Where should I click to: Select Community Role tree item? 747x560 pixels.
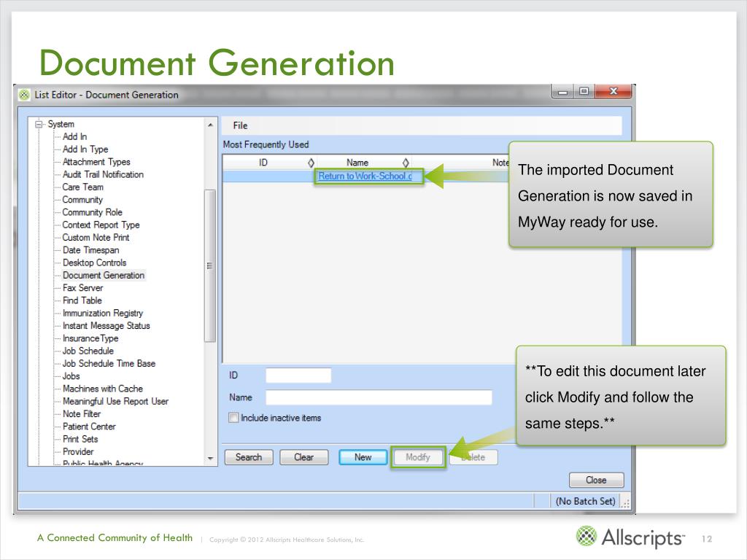[93, 212]
